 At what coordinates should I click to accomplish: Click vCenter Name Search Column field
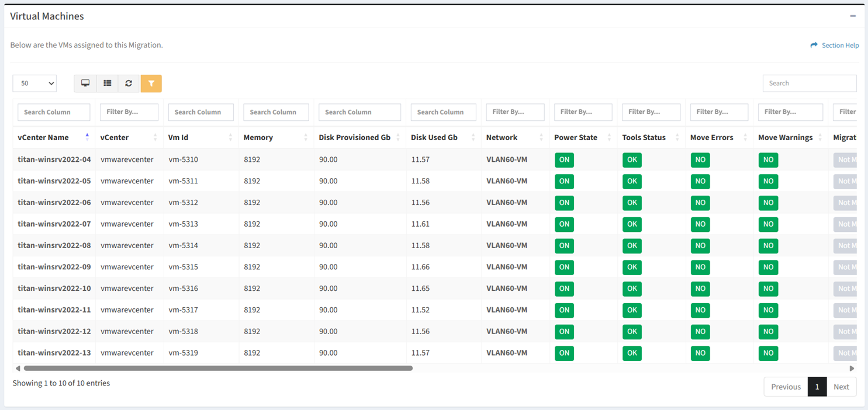tap(54, 112)
